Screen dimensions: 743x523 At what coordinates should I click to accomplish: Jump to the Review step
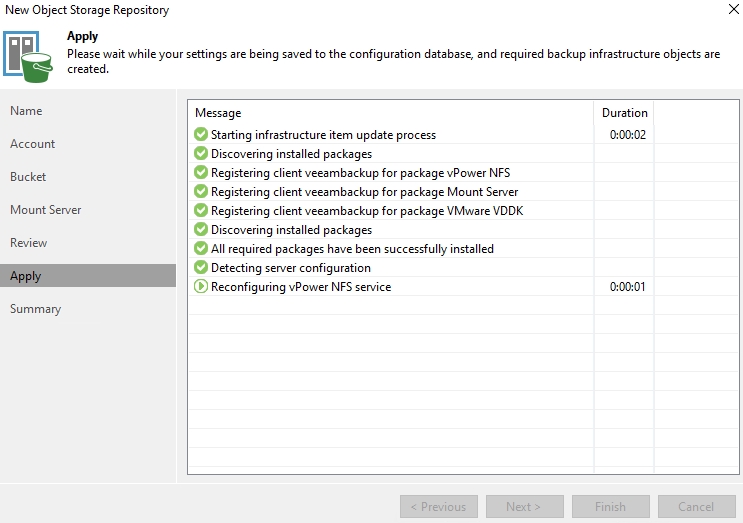(x=29, y=243)
